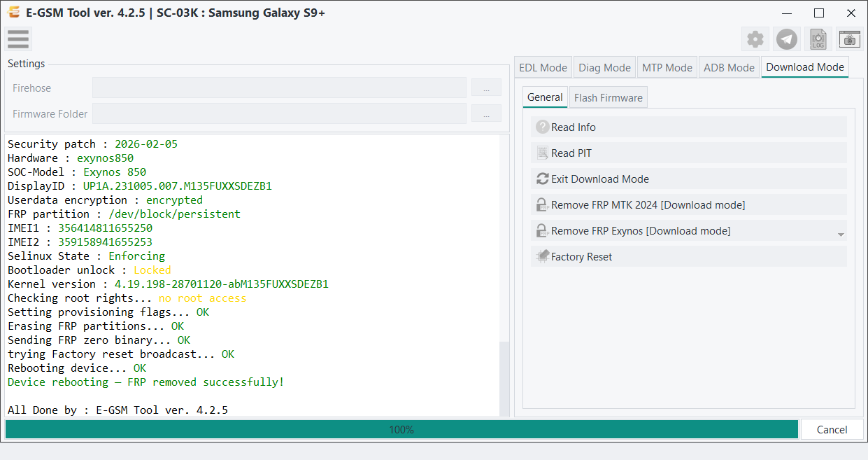The width and height of the screenshot is (868, 460).
Task: Click the Read Info question mark icon
Action: [x=542, y=127]
